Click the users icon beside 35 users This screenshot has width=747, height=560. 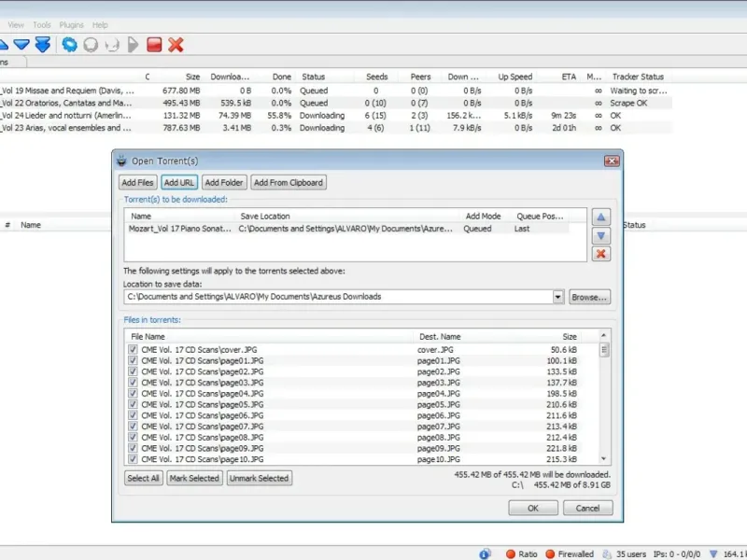607,553
